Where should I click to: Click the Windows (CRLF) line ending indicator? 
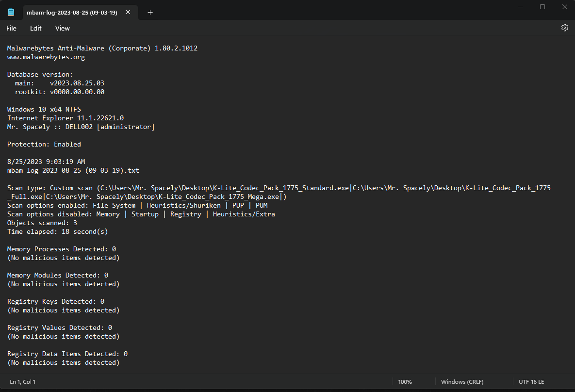point(462,382)
